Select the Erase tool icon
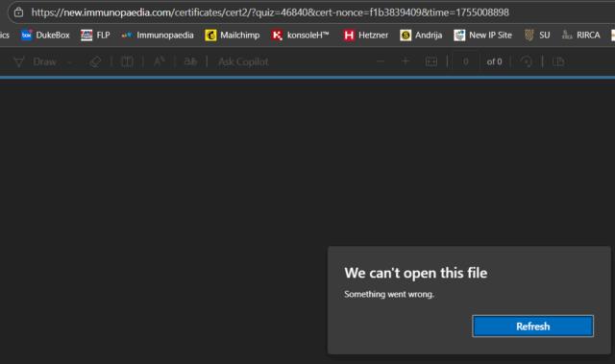This screenshot has width=615, height=364. pyautogui.click(x=95, y=61)
